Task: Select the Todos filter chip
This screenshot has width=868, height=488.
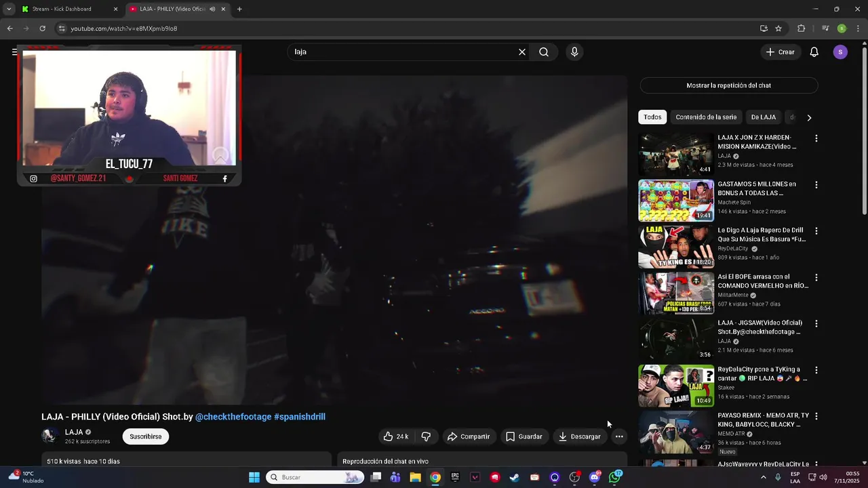Action: coord(652,117)
